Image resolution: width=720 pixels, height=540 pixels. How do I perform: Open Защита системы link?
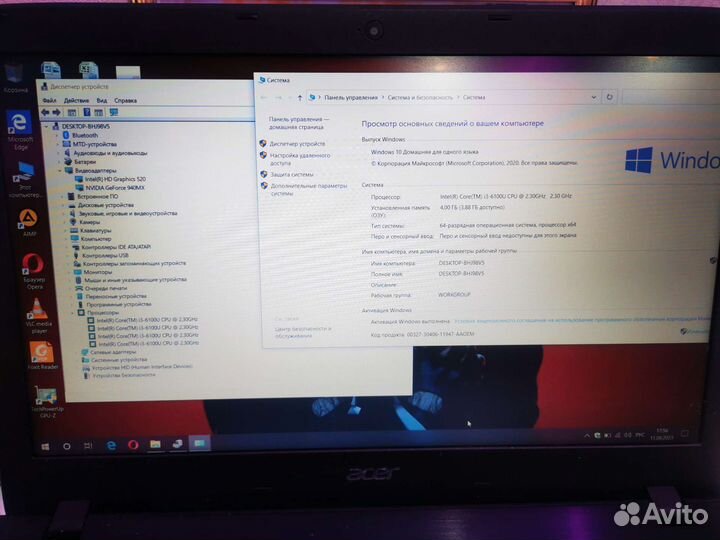(292, 174)
